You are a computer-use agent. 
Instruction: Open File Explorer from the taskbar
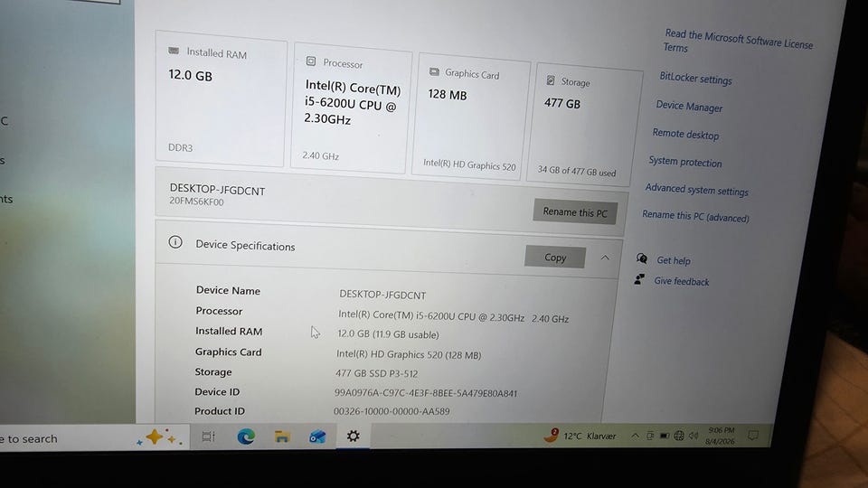click(x=282, y=437)
